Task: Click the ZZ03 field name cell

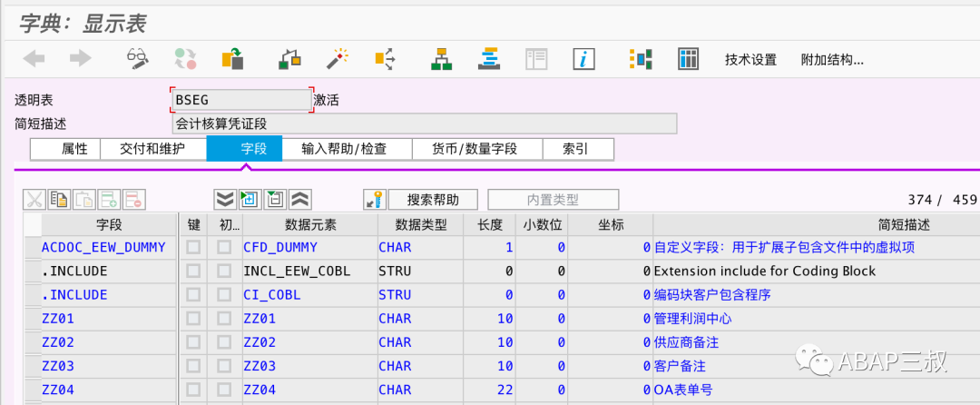Action: pos(110,366)
